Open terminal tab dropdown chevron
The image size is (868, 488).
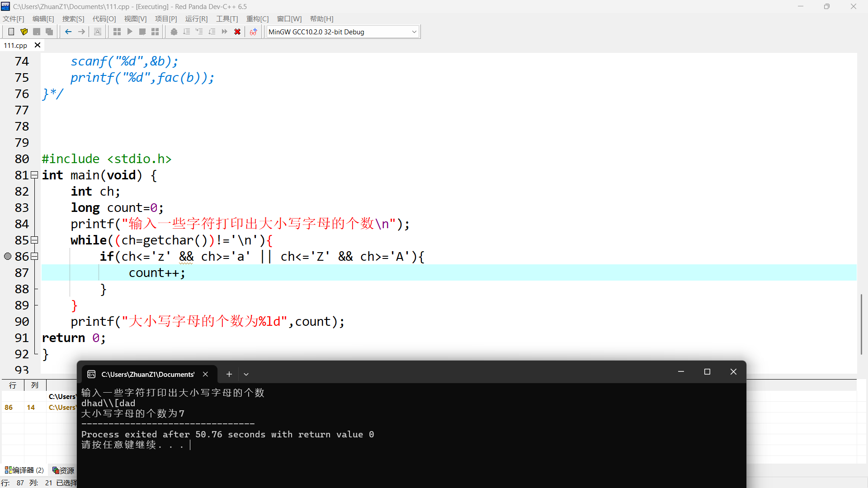click(246, 374)
